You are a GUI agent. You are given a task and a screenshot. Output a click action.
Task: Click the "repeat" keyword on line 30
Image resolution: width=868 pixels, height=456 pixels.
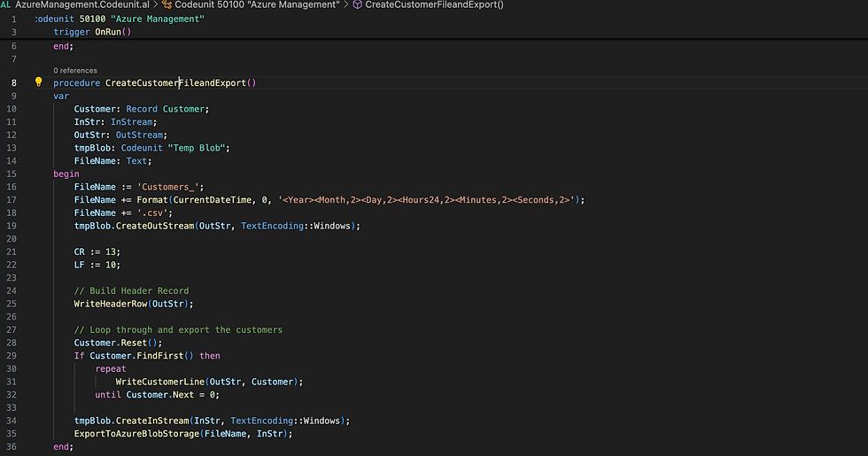click(x=110, y=369)
